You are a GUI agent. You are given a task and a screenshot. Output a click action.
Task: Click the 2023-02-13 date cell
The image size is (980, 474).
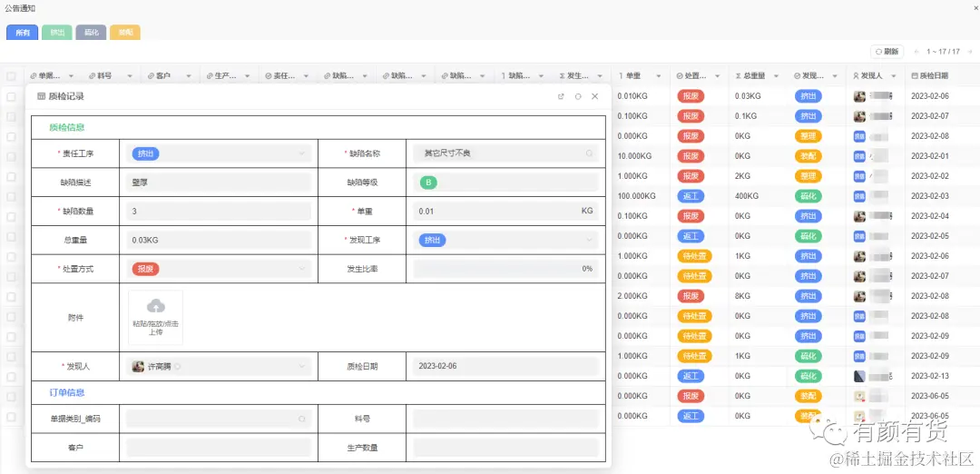coord(930,376)
